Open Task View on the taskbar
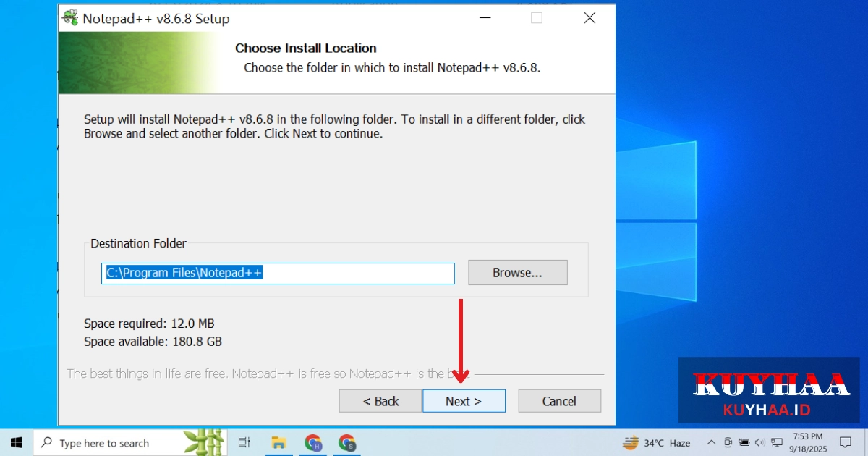Screen dimensions: 868x456 pos(244,442)
